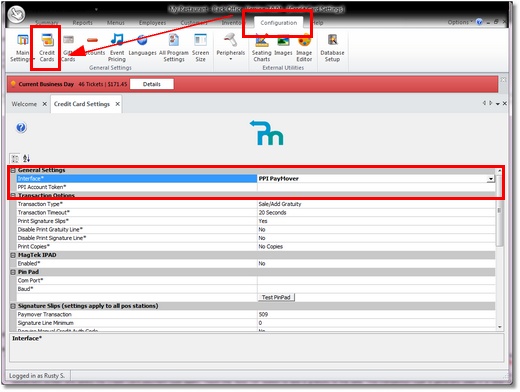Open the Discounts ribbon icon
Viewport: 520px width, 392px height.
(x=93, y=45)
